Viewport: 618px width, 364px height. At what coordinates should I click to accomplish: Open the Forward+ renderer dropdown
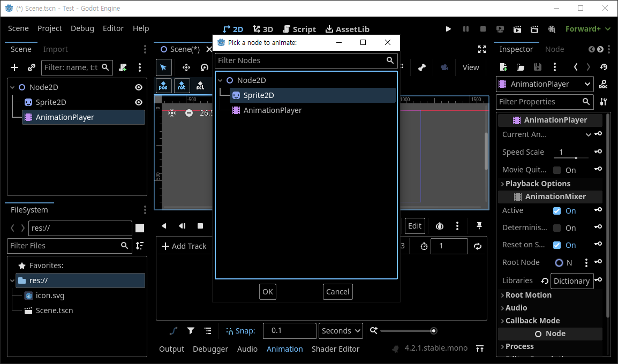tap(587, 29)
